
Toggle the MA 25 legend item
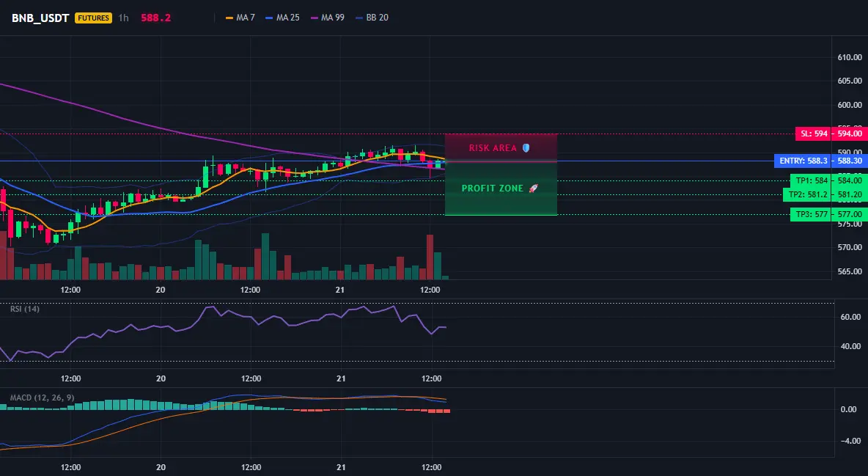(283, 18)
